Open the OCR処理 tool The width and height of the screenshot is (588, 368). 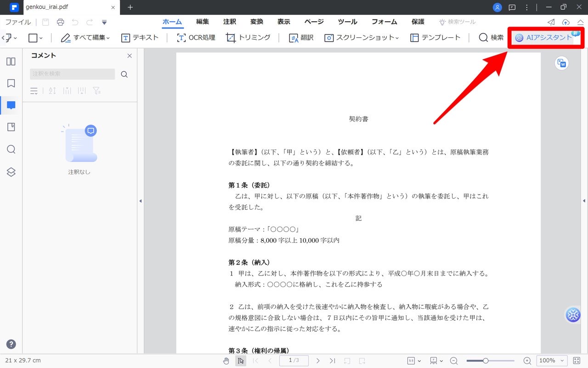[x=196, y=38]
